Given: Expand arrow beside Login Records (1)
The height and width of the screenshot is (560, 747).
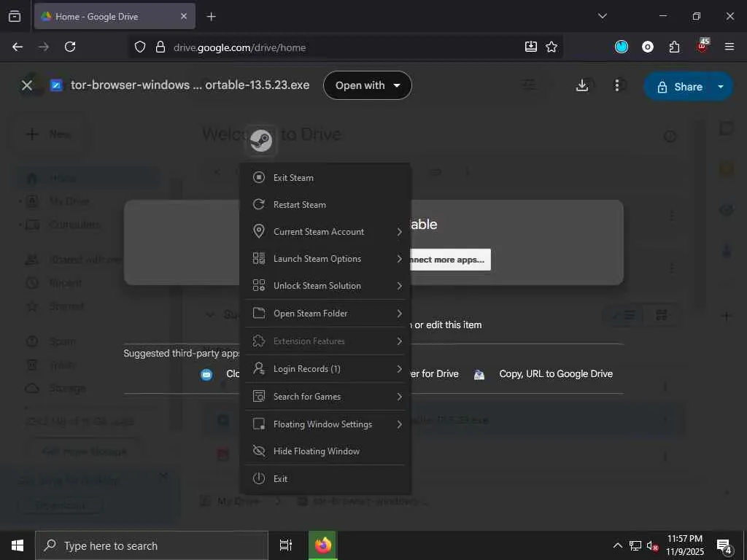Looking at the screenshot, I should click(x=399, y=369).
